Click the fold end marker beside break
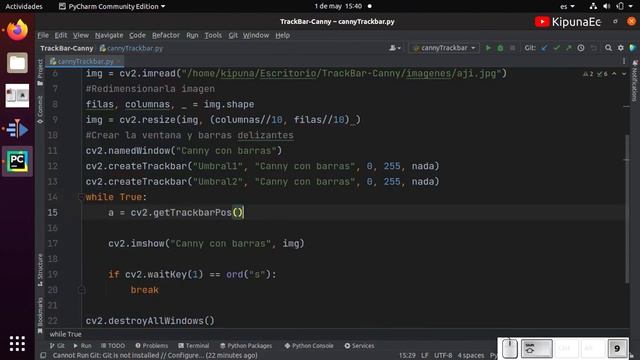 (81, 290)
